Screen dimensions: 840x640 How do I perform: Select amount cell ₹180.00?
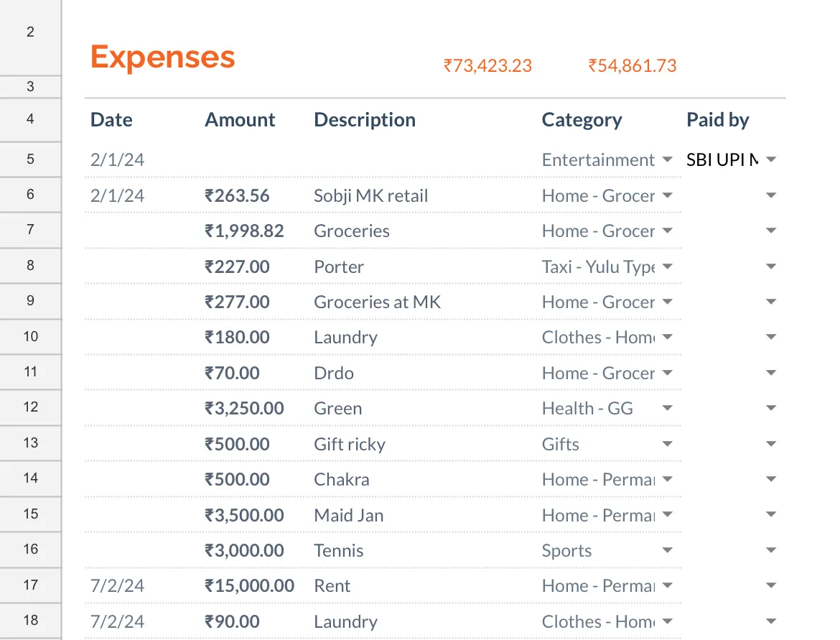(237, 338)
